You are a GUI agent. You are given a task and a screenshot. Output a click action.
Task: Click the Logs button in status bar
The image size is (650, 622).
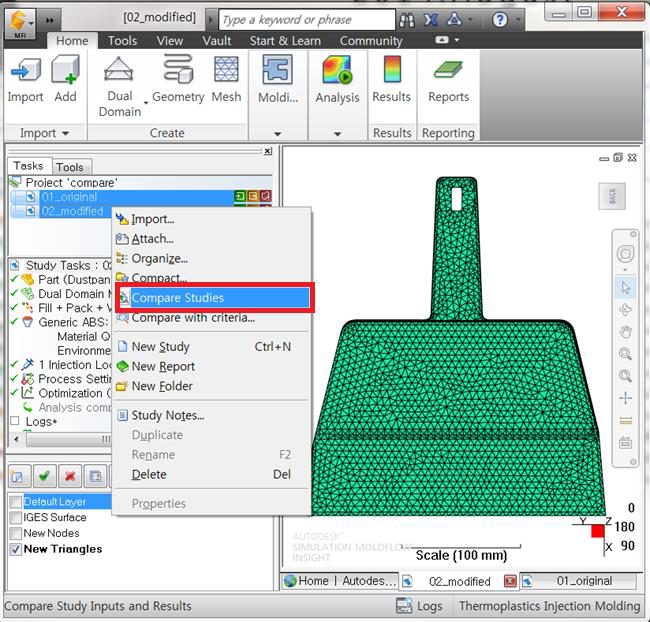pyautogui.click(x=420, y=606)
